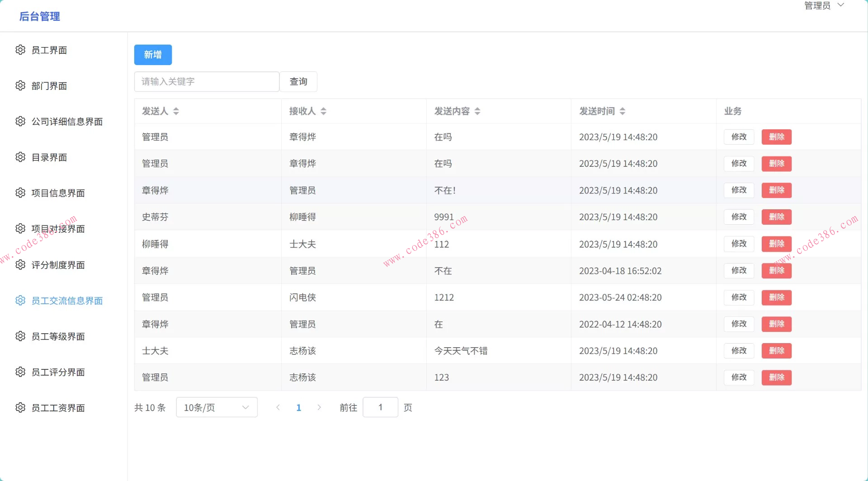The image size is (868, 481).
Task: Click 修改 for the 不在! message row
Action: (x=739, y=190)
